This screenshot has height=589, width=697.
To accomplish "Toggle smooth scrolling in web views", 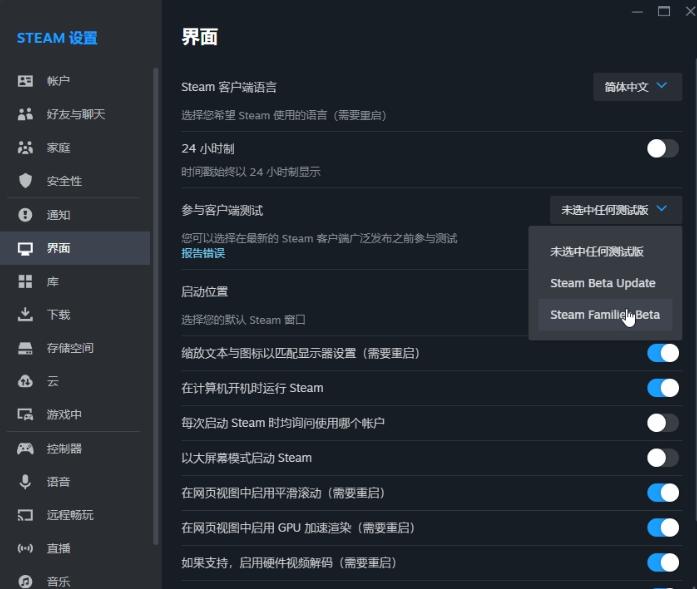I will pyautogui.click(x=662, y=493).
